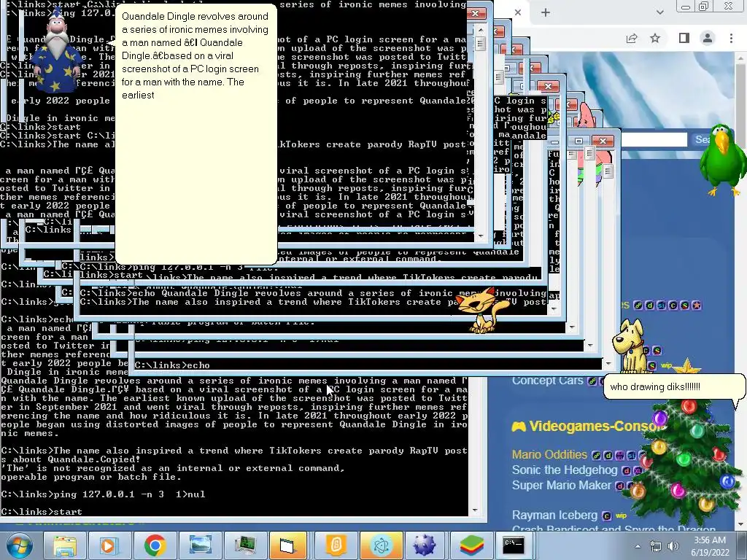Open the Mario Oddities link
This screenshot has height=560, width=747.
549,455
